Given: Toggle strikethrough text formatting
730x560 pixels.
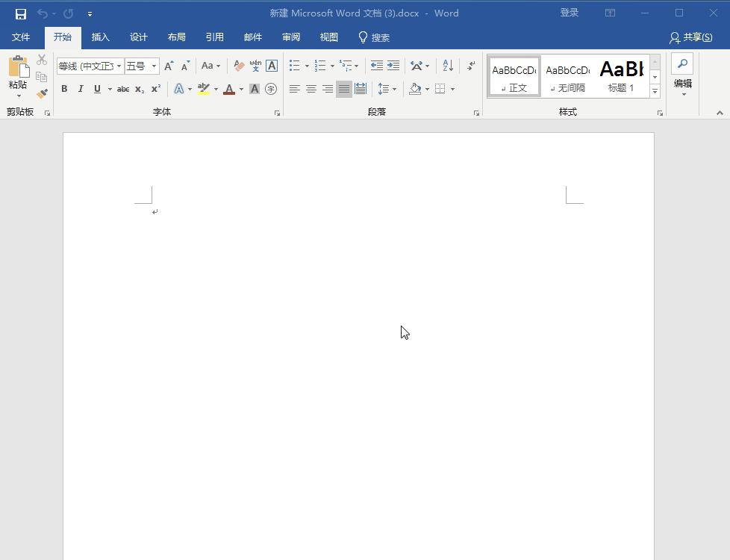Looking at the screenshot, I should [123, 89].
